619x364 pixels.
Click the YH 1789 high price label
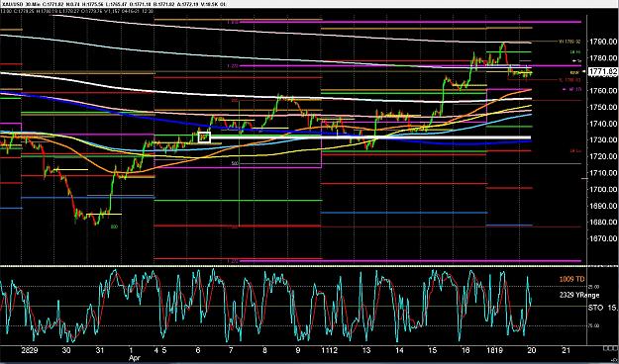click(569, 42)
